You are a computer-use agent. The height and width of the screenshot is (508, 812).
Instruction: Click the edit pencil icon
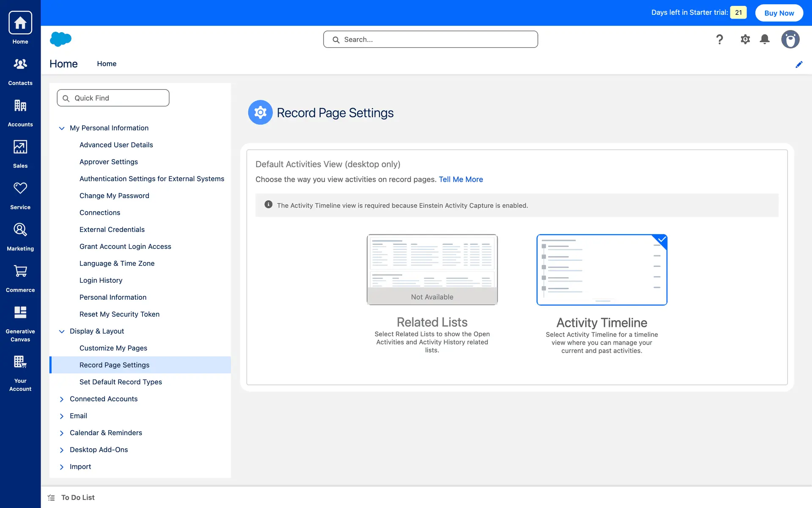799,64
